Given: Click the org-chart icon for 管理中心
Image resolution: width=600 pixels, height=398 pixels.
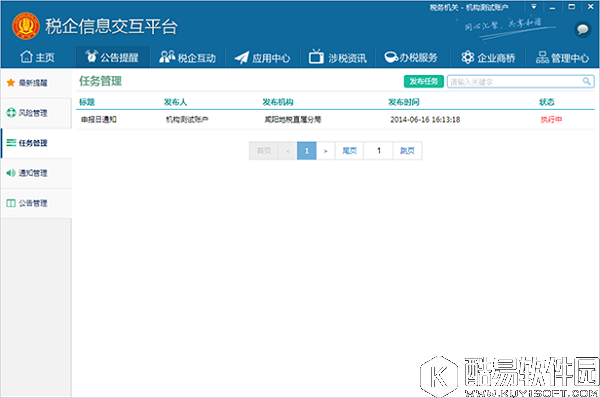Looking at the screenshot, I should tap(542, 57).
